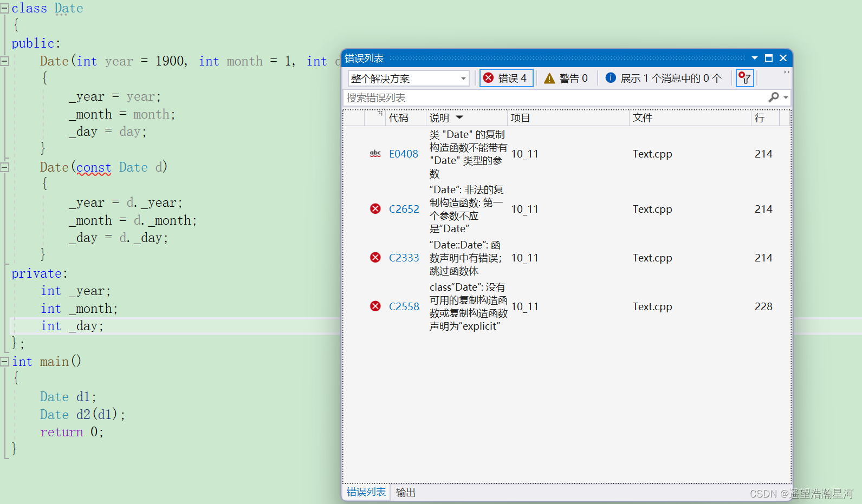Open error code link C2652
Viewport: 862px width, 504px height.
[x=404, y=210]
